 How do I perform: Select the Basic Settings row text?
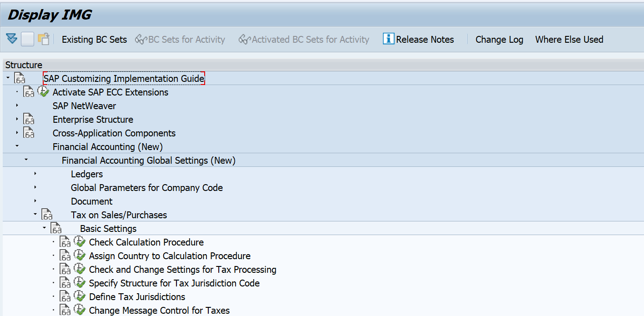(108, 229)
